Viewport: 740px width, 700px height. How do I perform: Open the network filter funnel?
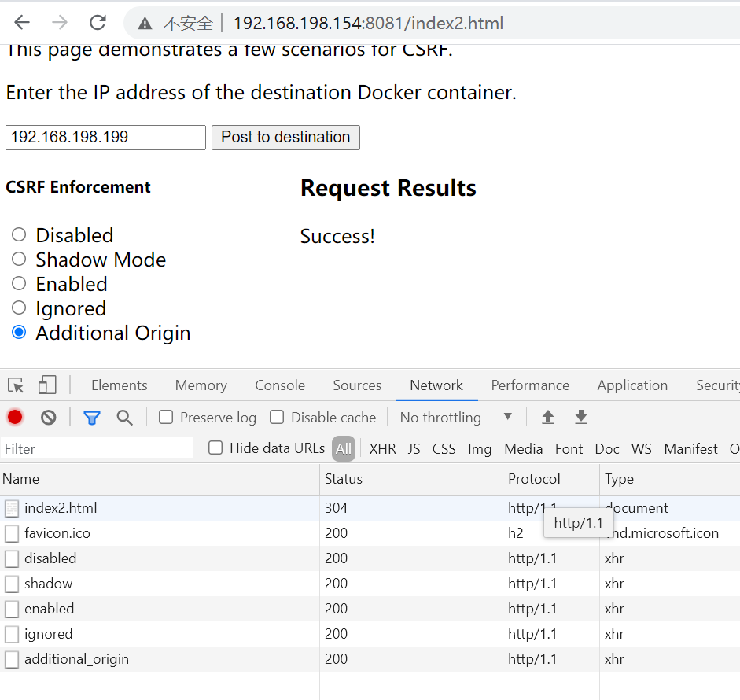pyautogui.click(x=91, y=417)
